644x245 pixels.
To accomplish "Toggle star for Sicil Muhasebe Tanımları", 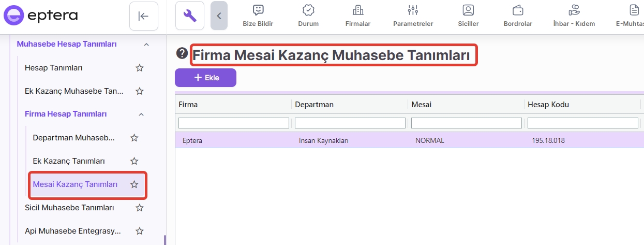I will click(x=139, y=208).
